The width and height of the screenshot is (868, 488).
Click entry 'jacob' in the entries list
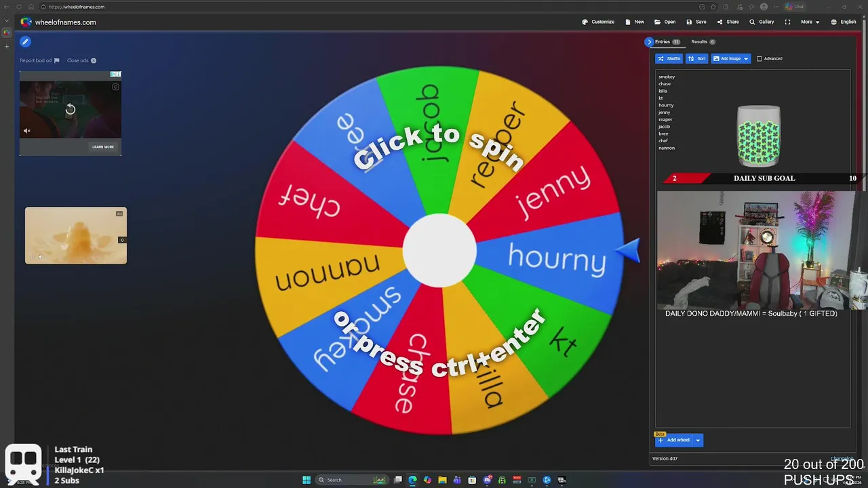[664, 127]
